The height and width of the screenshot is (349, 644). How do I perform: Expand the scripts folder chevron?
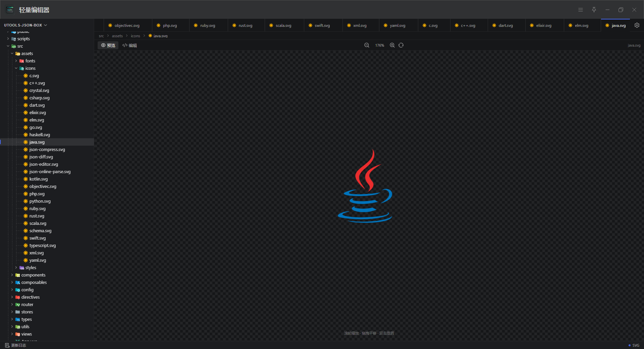tap(8, 39)
